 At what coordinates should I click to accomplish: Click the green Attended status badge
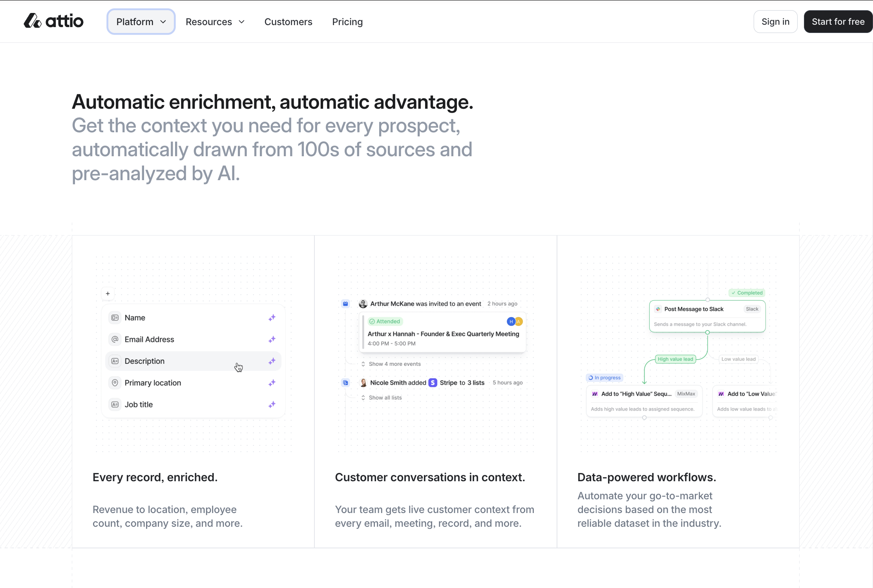tap(385, 321)
